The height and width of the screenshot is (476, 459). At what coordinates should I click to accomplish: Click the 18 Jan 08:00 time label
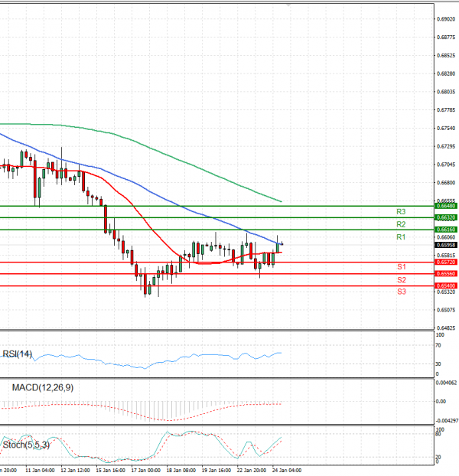tap(181, 470)
